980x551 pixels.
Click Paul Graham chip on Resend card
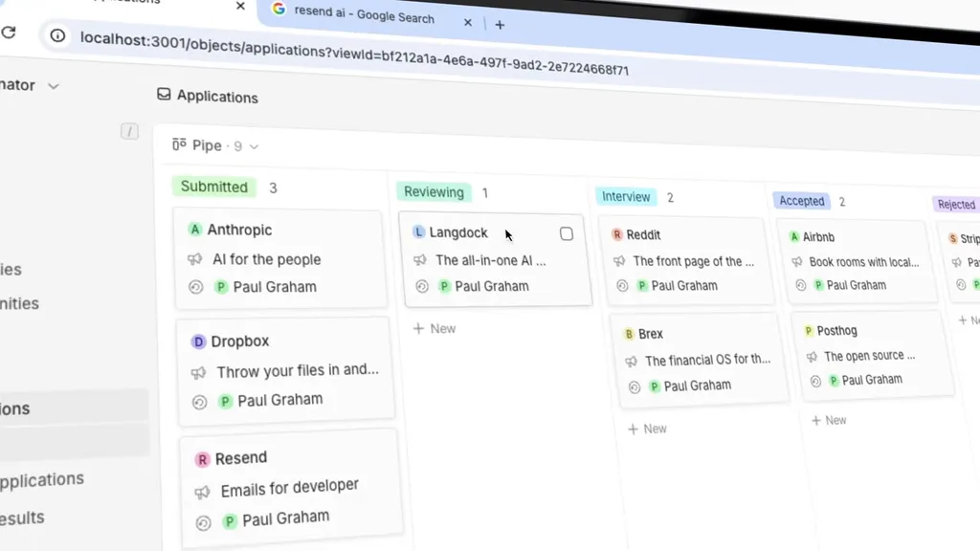(277, 519)
